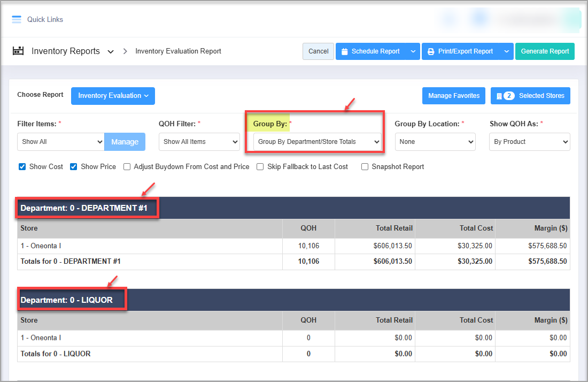This screenshot has width=588, height=382.
Task: Open the Group By dropdown
Action: [318, 142]
